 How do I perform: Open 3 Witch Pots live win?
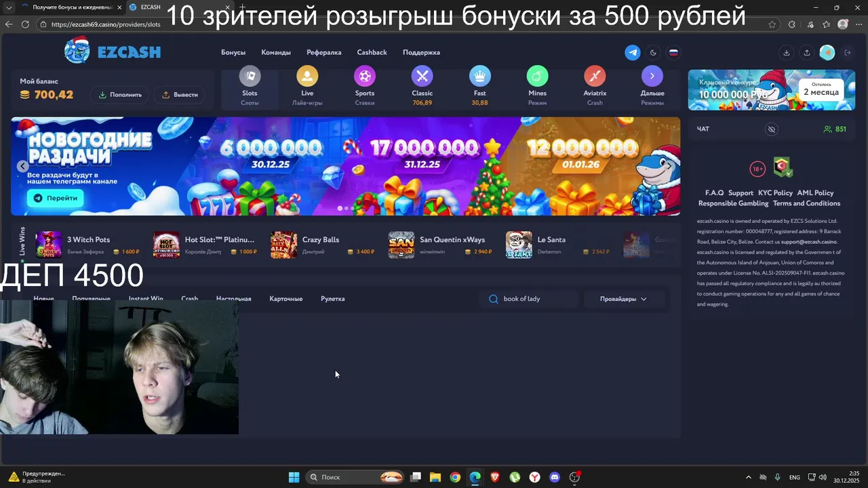pos(88,245)
